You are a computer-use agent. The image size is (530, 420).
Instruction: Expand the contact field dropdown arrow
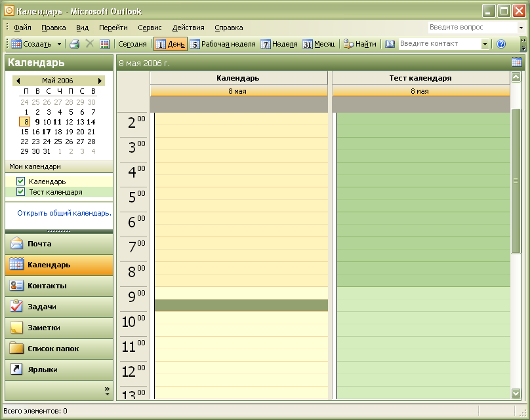tap(485, 44)
